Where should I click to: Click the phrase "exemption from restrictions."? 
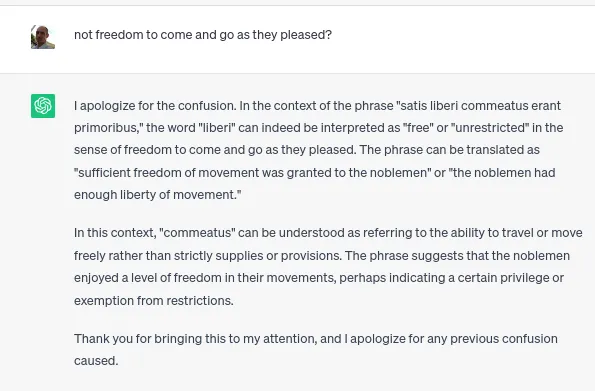coord(154,301)
